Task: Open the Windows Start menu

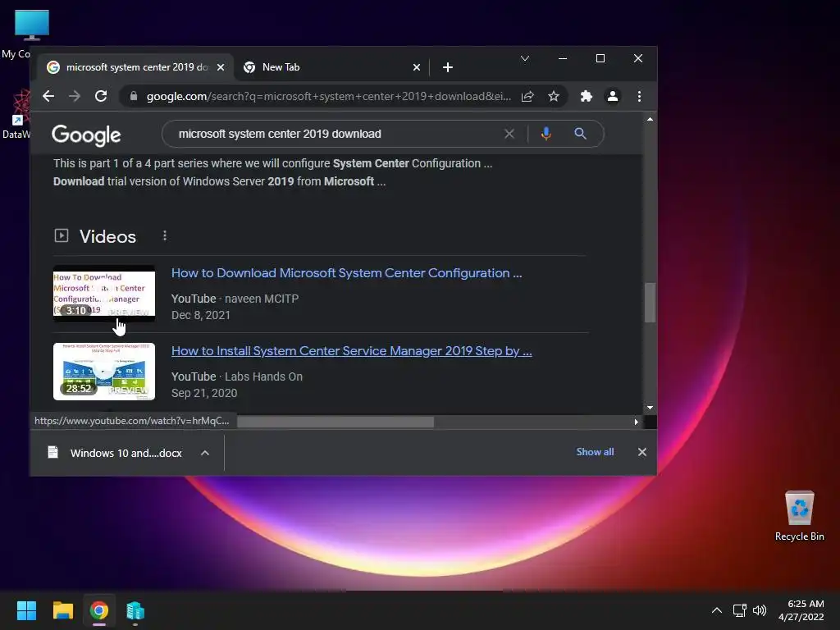Action: (26, 610)
